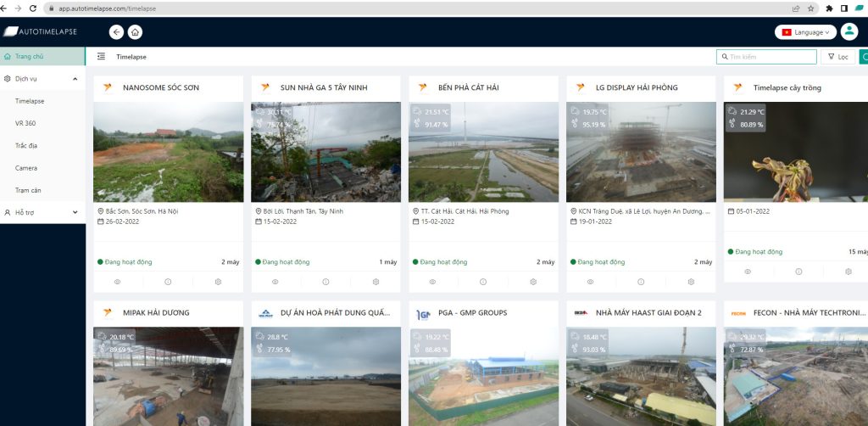The image size is (868, 426).
Task: Click the AUTOTIMELAPSE logo
Action: (x=41, y=31)
